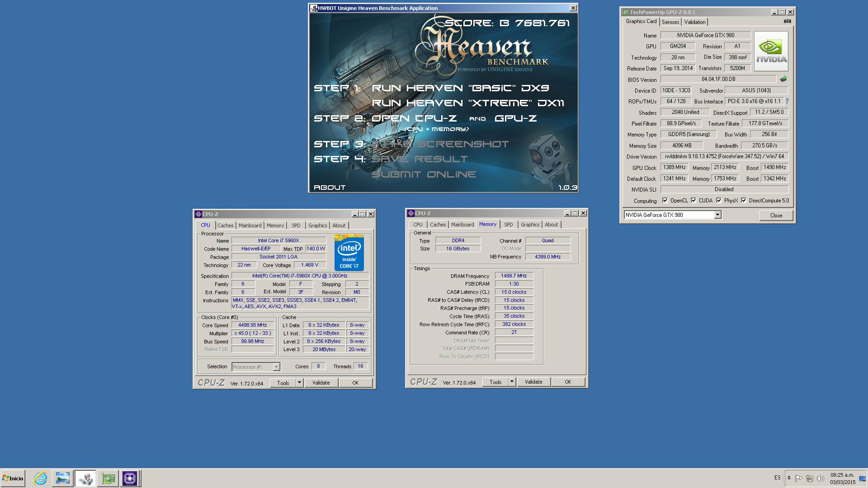Viewport: 868px width, 488px height.
Task: Toggle the DirectCompute 5.0 checkbox
Action: coord(744,200)
